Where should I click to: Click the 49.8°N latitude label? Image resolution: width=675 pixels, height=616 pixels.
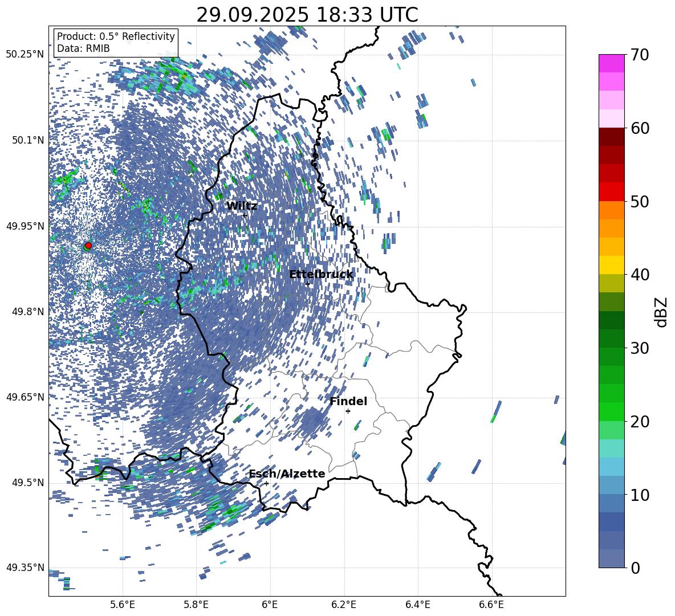click(x=27, y=312)
